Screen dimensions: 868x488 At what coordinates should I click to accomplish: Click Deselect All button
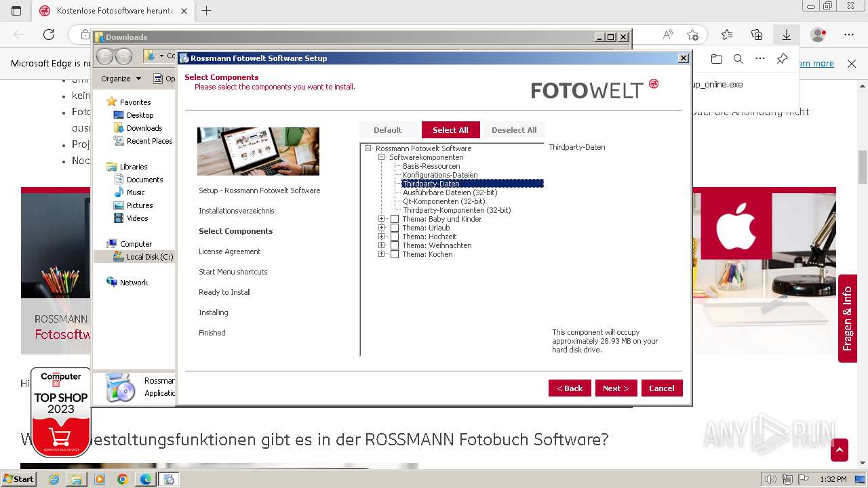click(514, 130)
